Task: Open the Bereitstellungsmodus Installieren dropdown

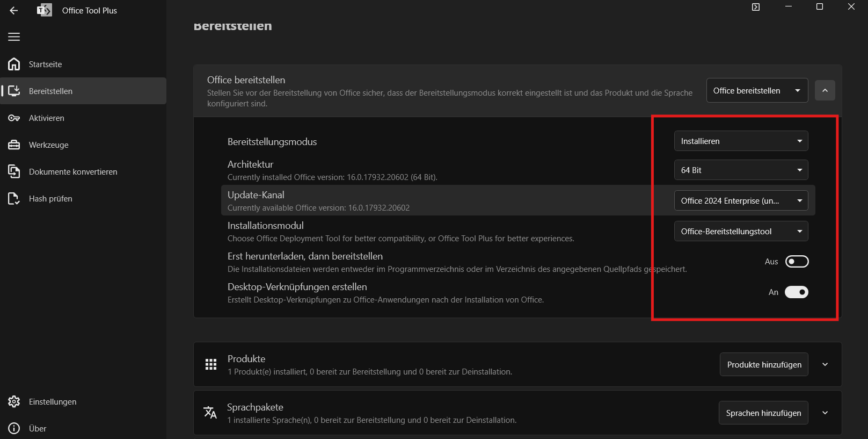Action: (x=741, y=141)
